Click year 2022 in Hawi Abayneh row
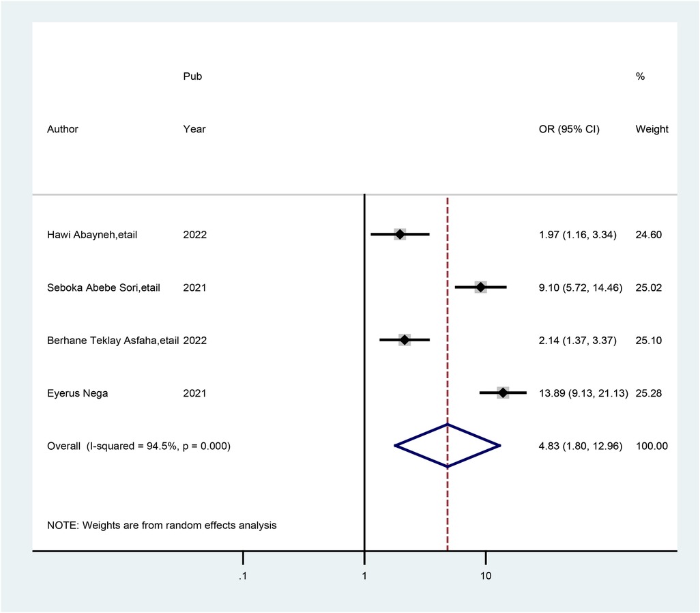This screenshot has width=700, height=613. [x=194, y=235]
